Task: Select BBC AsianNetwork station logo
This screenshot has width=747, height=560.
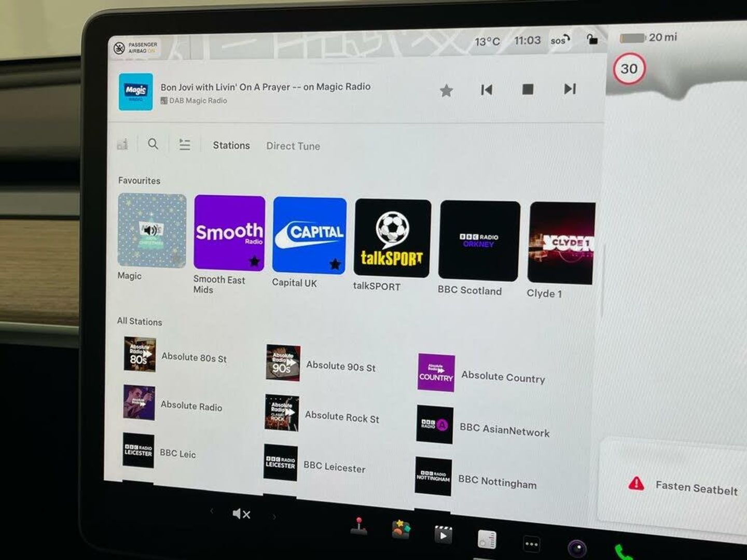Action: click(435, 425)
